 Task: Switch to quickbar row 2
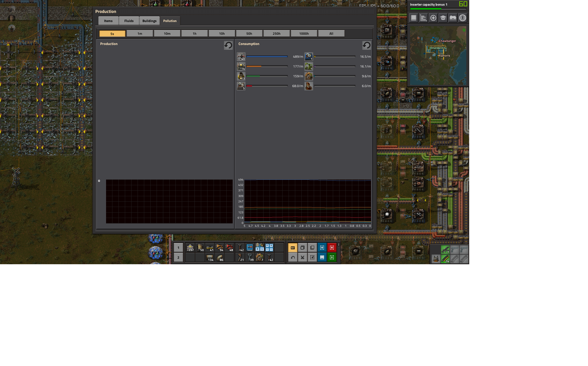pyautogui.click(x=178, y=257)
